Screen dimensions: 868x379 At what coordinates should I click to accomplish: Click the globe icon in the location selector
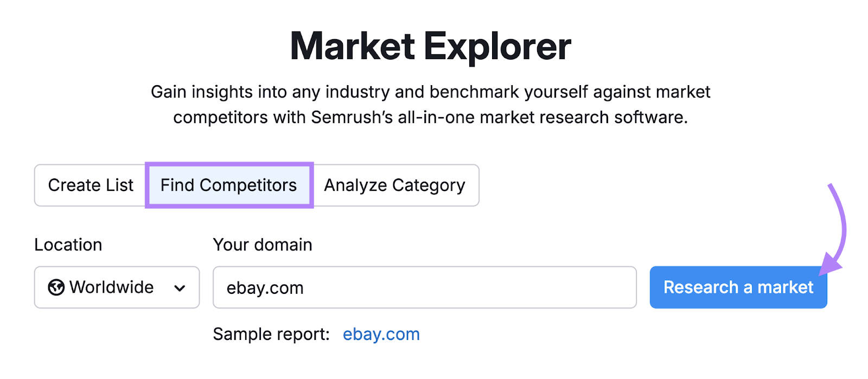tap(56, 287)
